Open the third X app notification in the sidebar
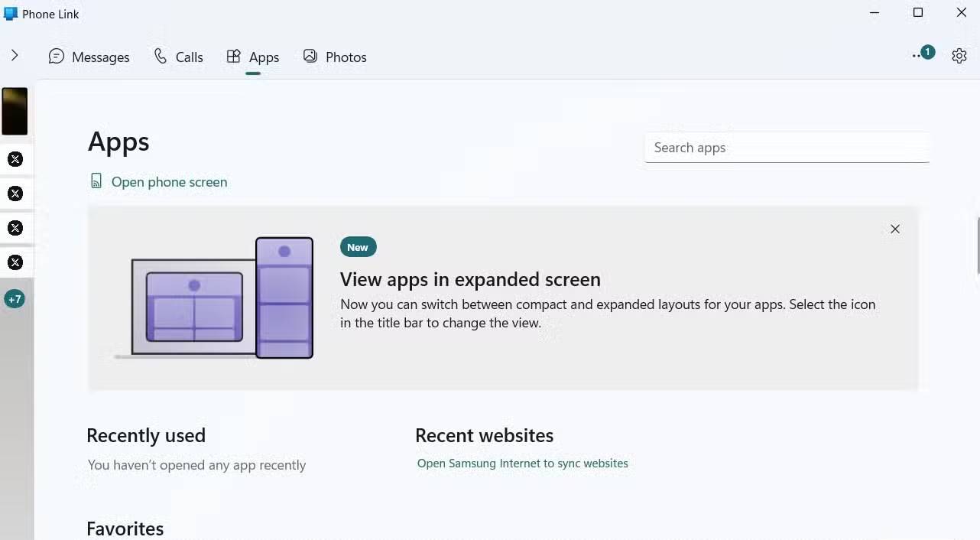Screen dimensions: 980x540 pos(15,228)
